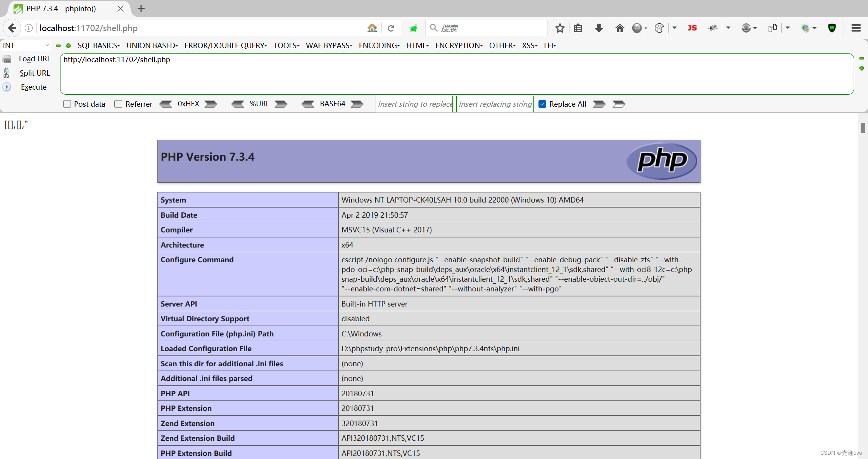The height and width of the screenshot is (459, 868).
Task: Enable the Referrer checkbox
Action: [x=118, y=104]
